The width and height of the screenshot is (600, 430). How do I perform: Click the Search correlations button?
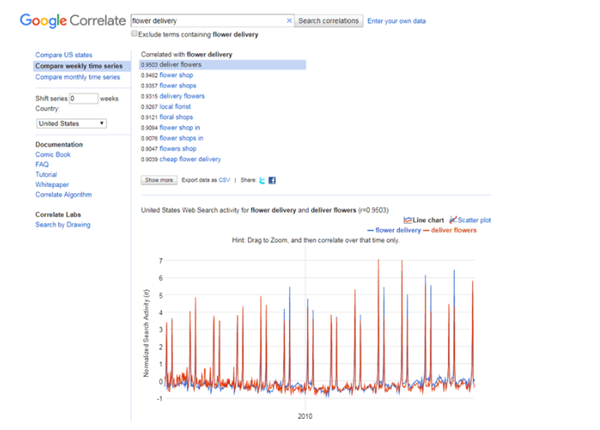(329, 21)
